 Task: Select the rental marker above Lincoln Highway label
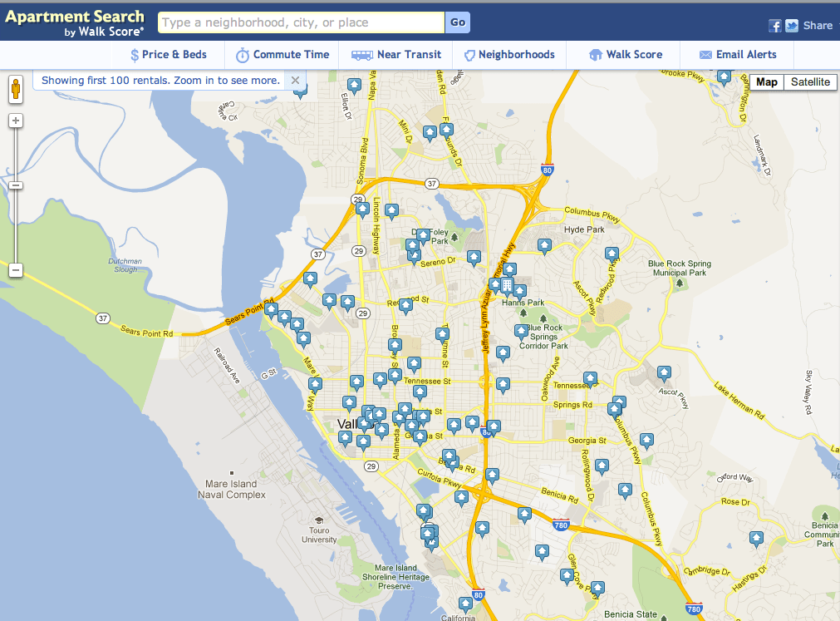tap(363, 210)
